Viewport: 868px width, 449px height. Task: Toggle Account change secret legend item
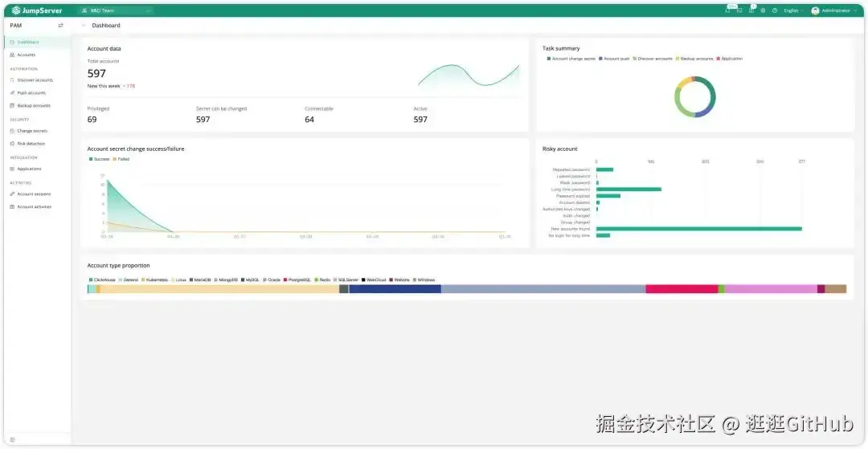(x=571, y=59)
